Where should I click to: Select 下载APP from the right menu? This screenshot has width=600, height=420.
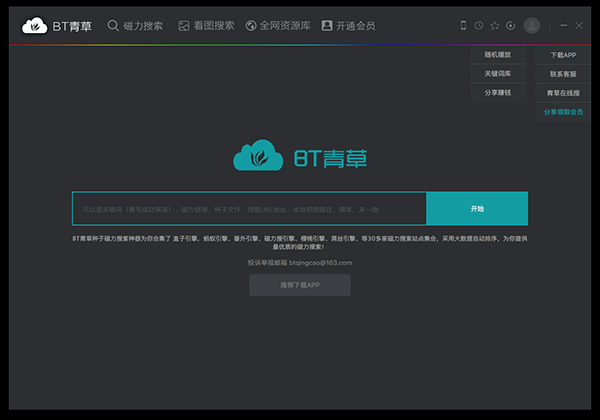click(563, 55)
